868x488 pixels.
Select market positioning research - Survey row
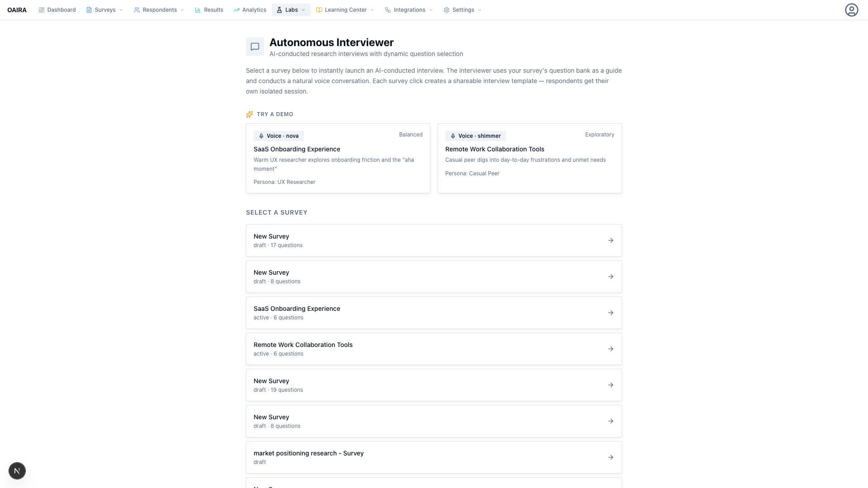click(x=434, y=457)
